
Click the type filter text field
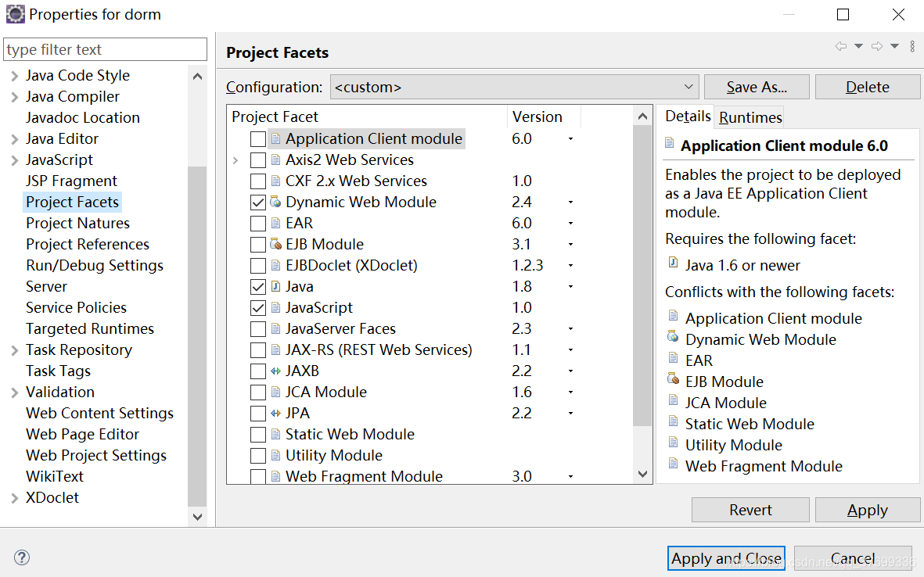tap(105, 49)
